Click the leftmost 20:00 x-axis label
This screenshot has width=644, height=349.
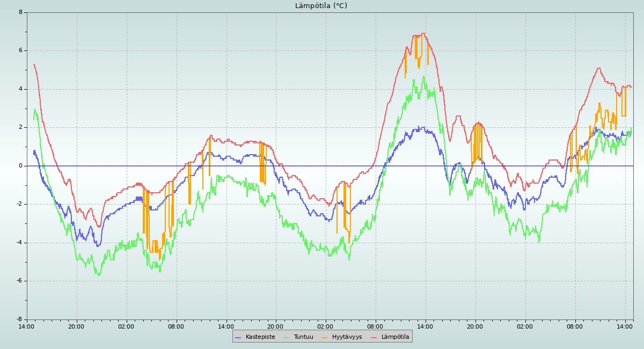[x=76, y=326]
